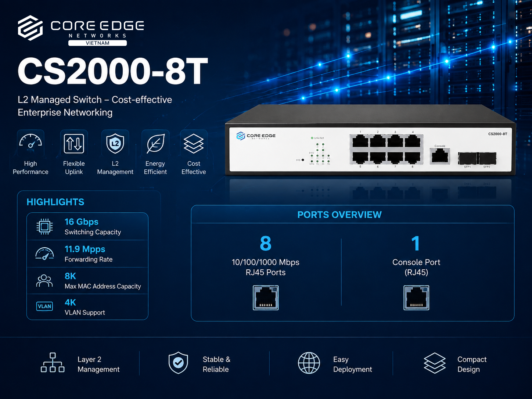Click the RJ45 icon under Console Port

[416, 298]
